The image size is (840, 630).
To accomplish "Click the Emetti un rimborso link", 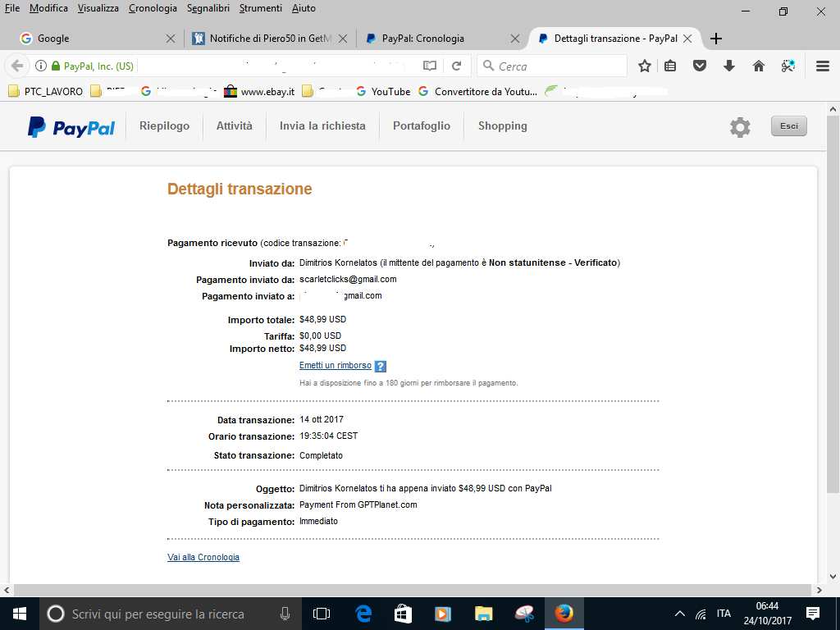I will coord(336,365).
